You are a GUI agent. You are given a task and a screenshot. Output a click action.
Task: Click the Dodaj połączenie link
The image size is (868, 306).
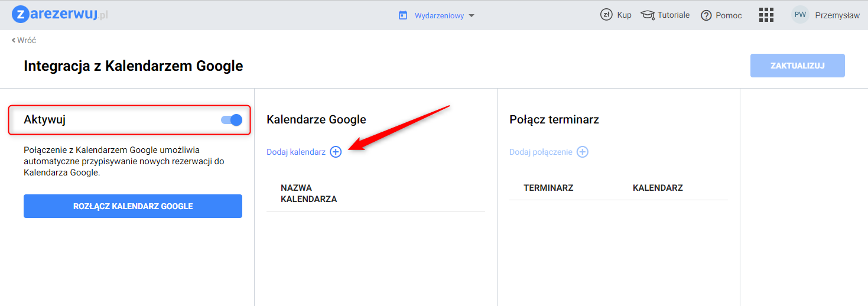tap(541, 152)
